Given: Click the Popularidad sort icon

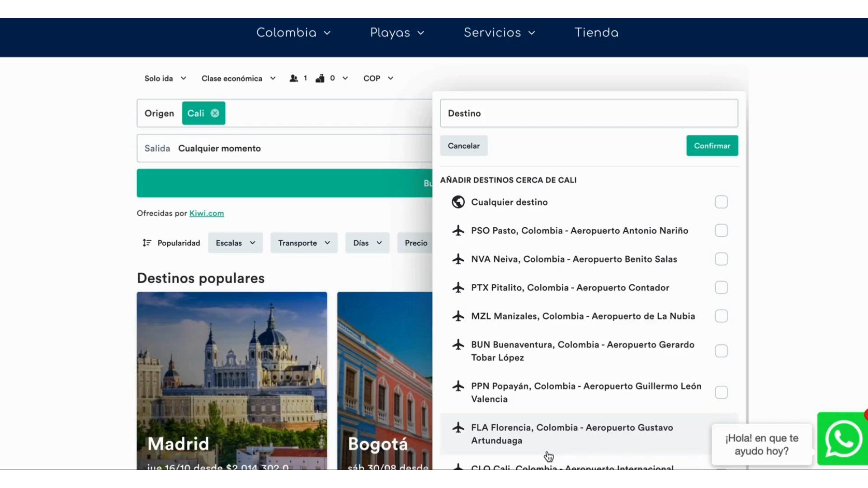Looking at the screenshot, I should [146, 243].
